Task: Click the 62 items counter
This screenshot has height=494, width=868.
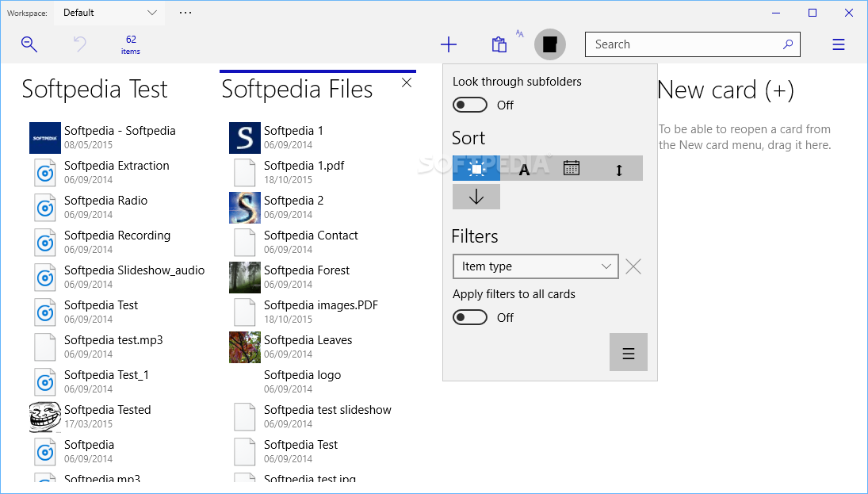Action: (x=131, y=44)
